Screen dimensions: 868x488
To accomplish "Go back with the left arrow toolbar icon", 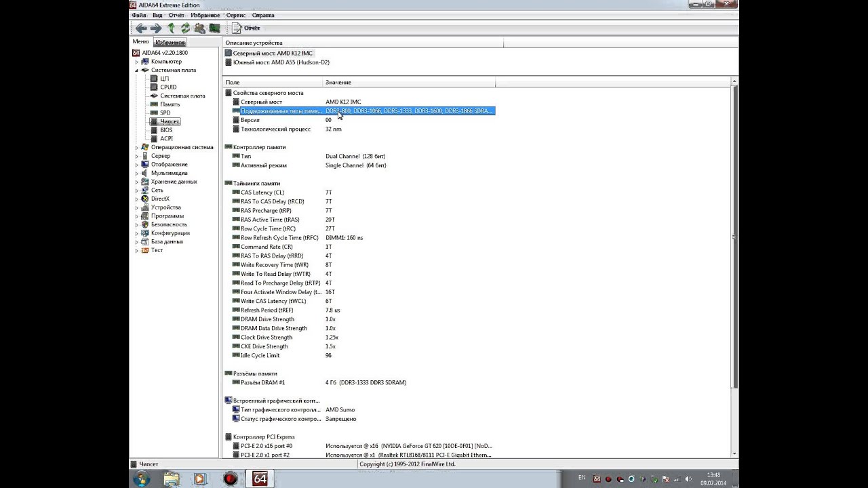I will (x=141, y=28).
